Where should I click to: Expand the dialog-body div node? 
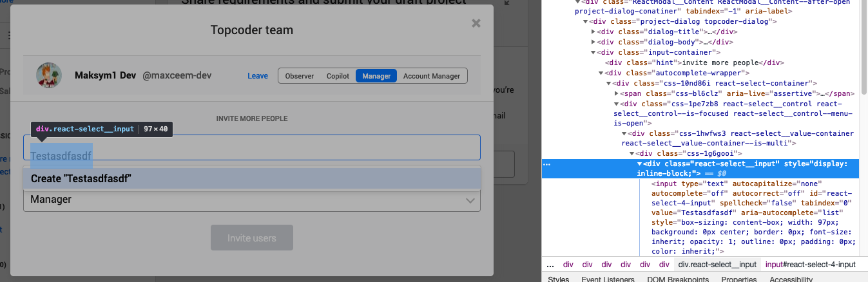click(593, 42)
